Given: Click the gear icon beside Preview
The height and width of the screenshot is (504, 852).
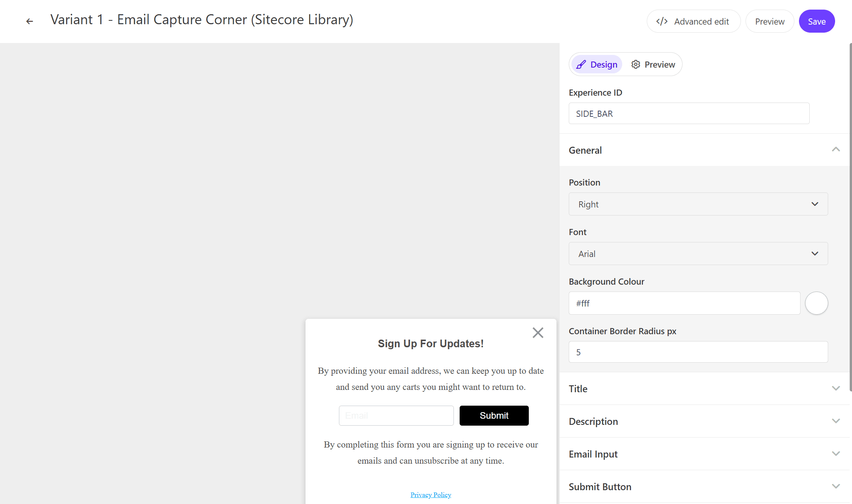Looking at the screenshot, I should pyautogui.click(x=636, y=65).
